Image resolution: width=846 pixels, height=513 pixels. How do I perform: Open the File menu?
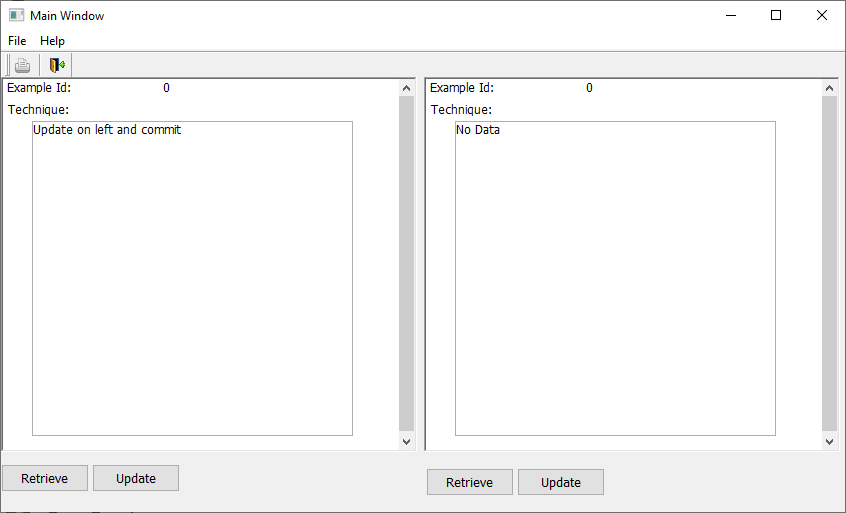click(17, 41)
